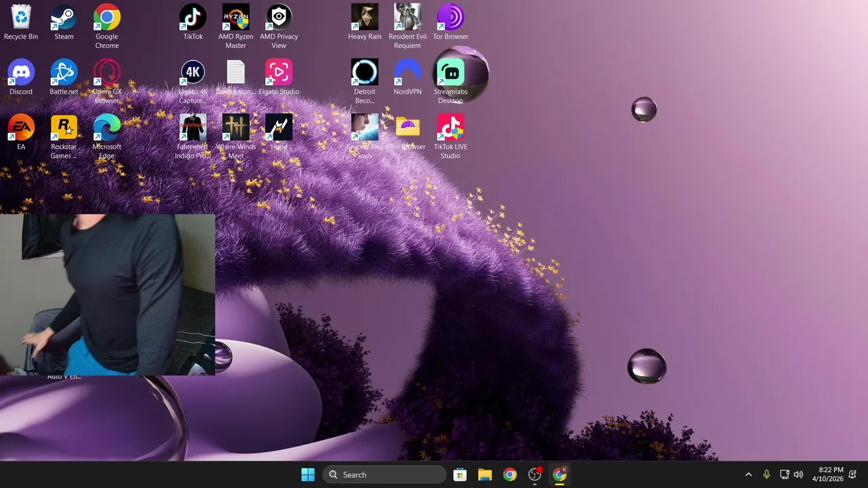Viewport: 868px width, 488px height.
Task: Click the microphone in-use tray icon
Action: (x=766, y=474)
